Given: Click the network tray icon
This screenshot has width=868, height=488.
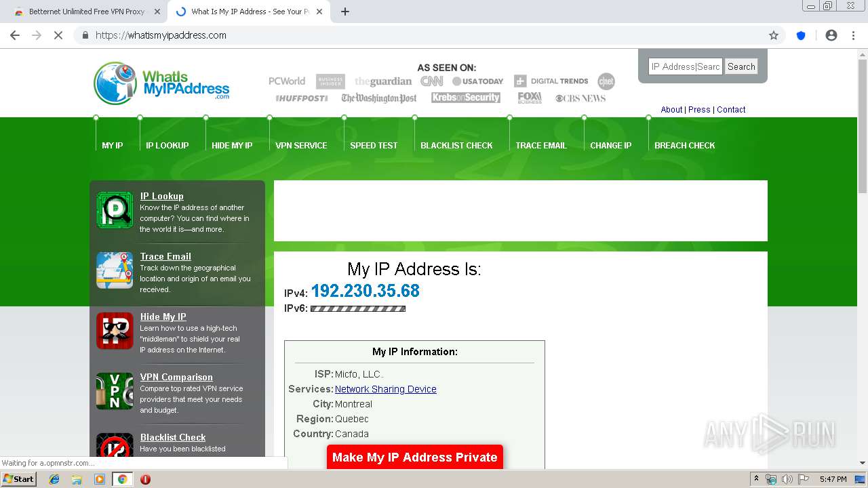Looking at the screenshot, I should pyautogui.click(x=771, y=479).
